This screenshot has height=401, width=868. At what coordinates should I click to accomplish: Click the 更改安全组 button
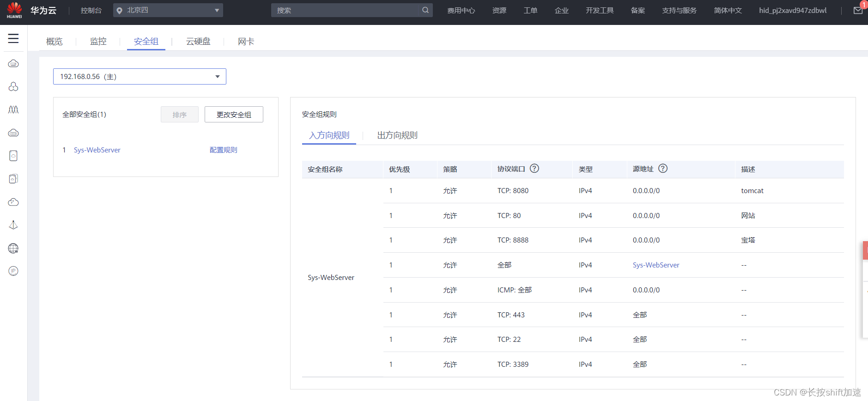pyautogui.click(x=234, y=115)
